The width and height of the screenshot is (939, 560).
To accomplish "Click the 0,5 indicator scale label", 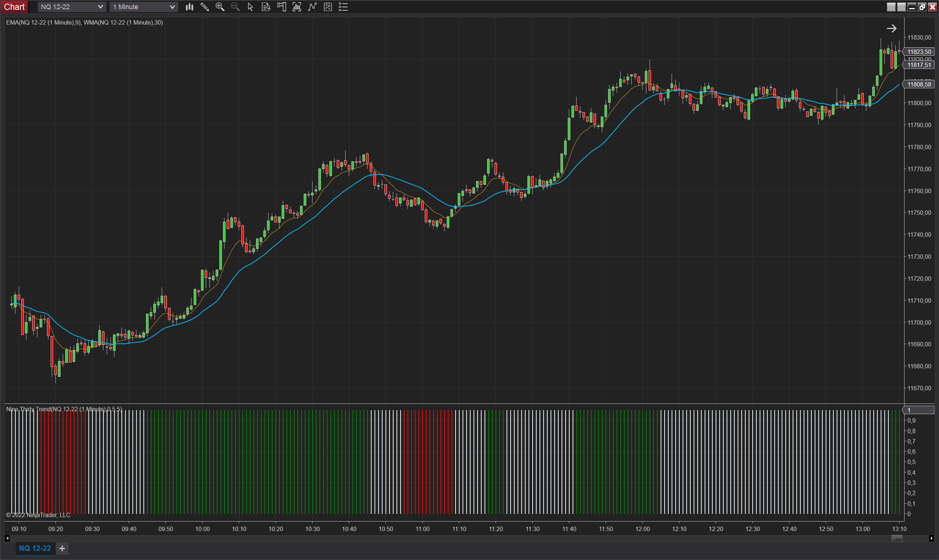I will [x=911, y=462].
